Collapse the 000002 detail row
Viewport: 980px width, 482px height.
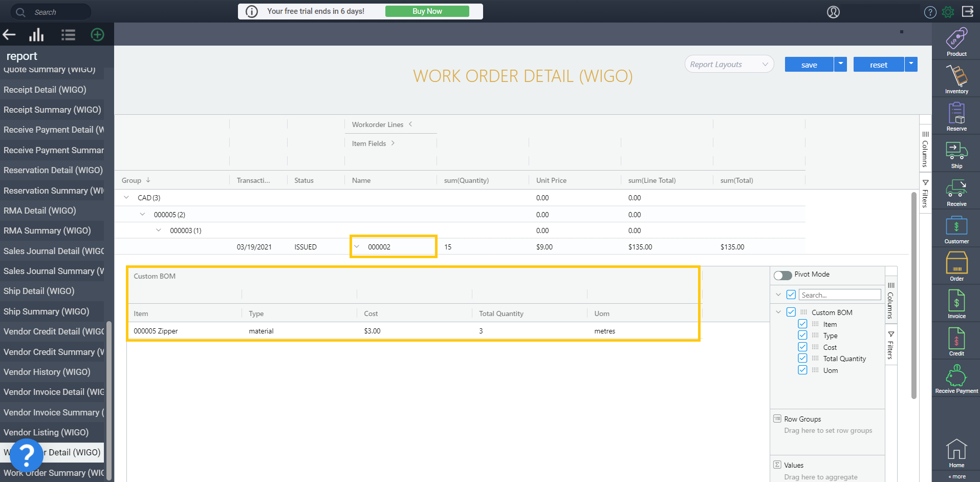(357, 246)
